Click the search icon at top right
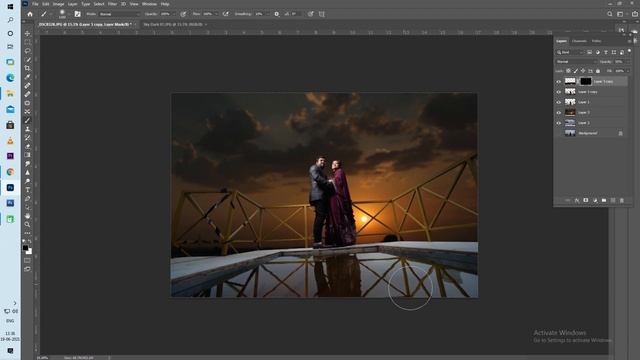 610,14
